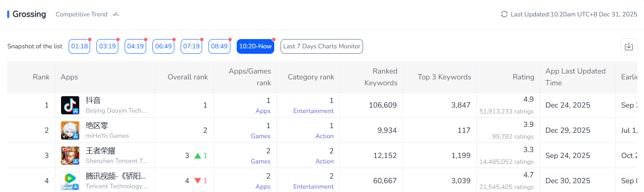
Task: Click the 12,152 ranked keywords value
Action: pos(385,155)
